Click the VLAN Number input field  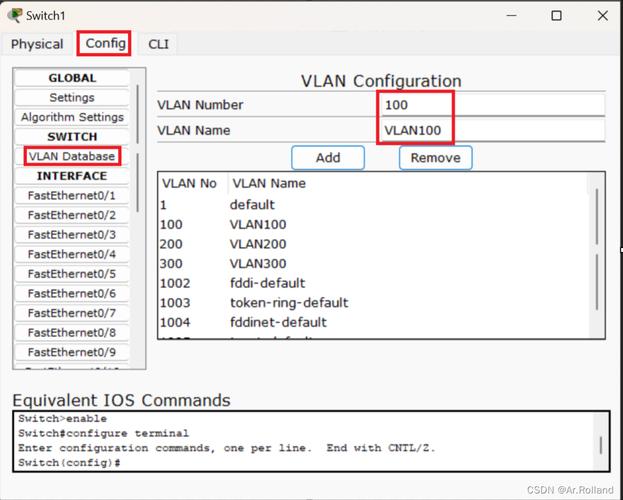493,105
